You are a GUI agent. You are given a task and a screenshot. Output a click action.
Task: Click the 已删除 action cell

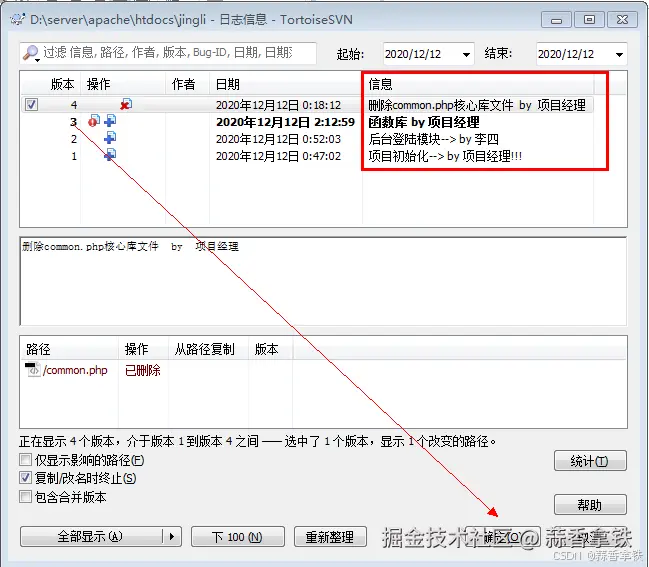(x=142, y=370)
